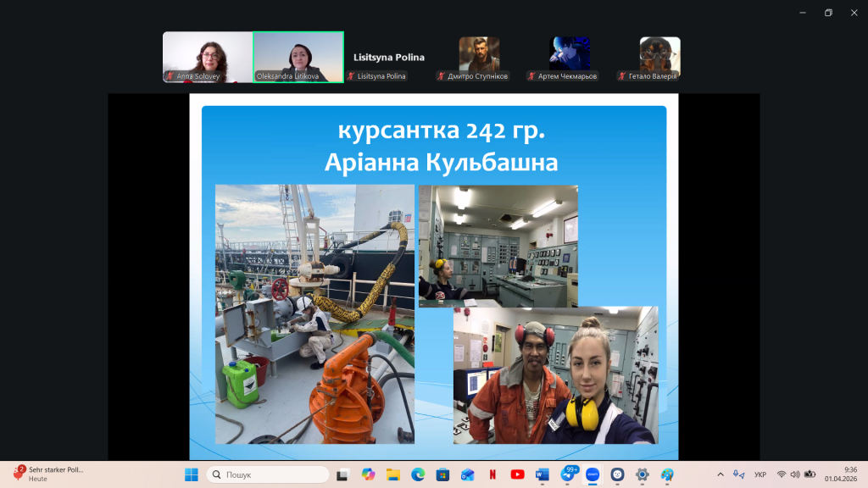Open Microsoft Store from taskbar
Screen dimensions: 868x488
pyautogui.click(x=442, y=474)
